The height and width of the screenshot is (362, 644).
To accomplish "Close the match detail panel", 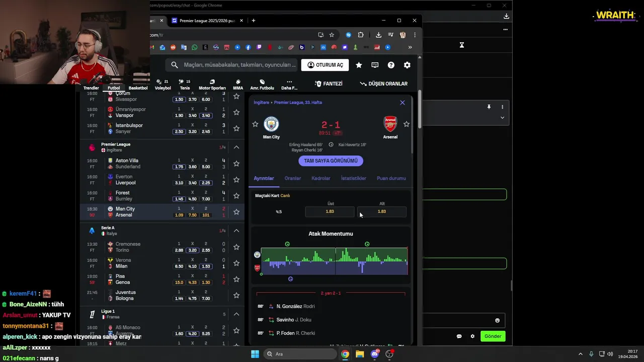I will click(x=402, y=103).
